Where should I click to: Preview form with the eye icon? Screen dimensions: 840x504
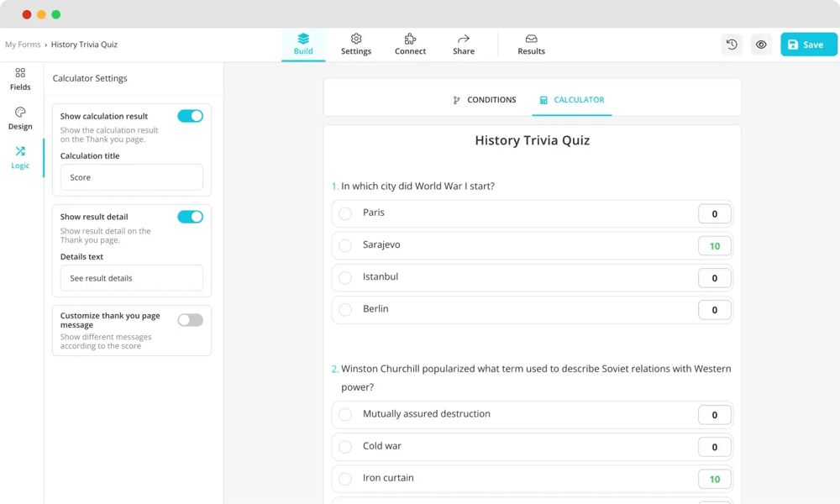coord(761,45)
